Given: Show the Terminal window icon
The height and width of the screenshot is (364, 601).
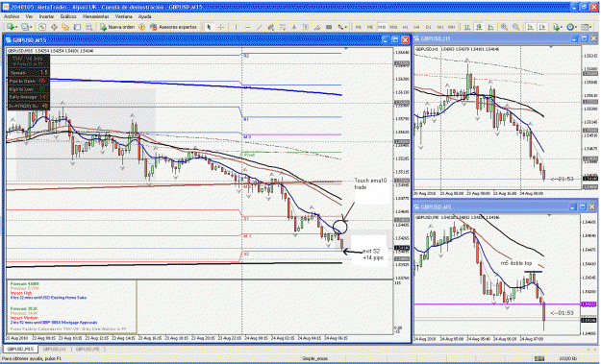Looking at the screenshot, I should pos(77,27).
